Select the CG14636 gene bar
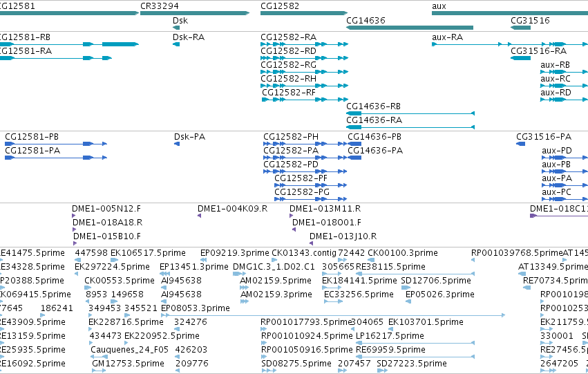Viewport: 588px width, 374px height. pos(410,28)
